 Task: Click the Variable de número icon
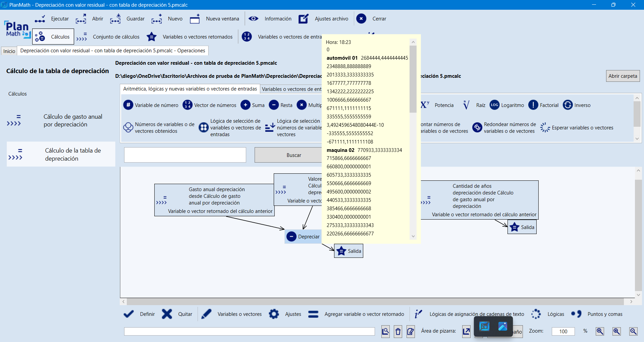coord(128,105)
